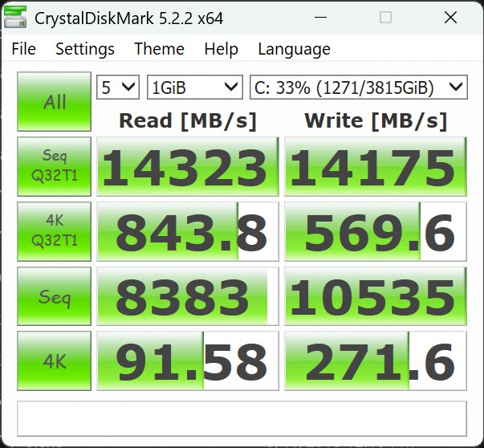
Task: Open the Theme menu
Action: (159, 49)
